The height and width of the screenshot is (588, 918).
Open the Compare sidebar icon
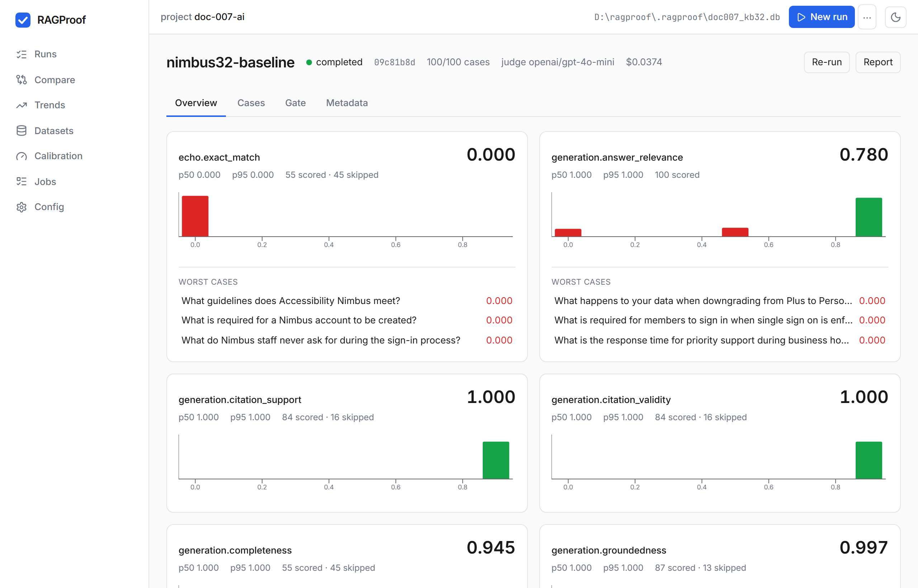[x=22, y=80]
